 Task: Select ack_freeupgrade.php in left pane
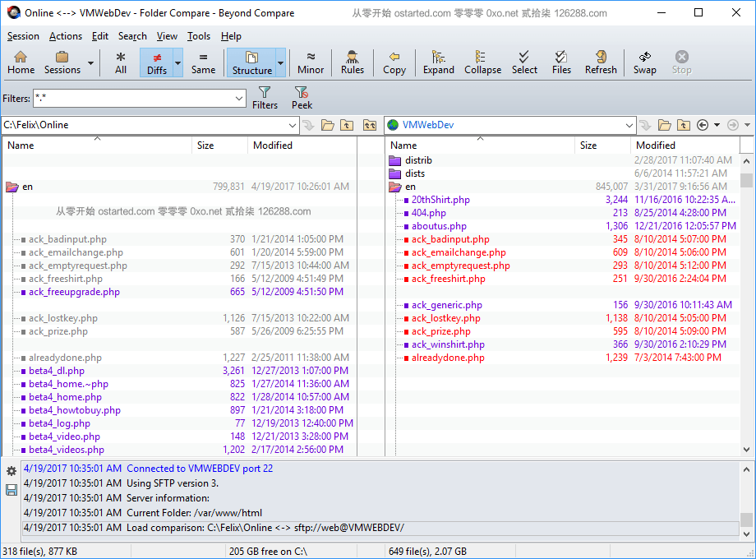pyautogui.click(x=74, y=292)
